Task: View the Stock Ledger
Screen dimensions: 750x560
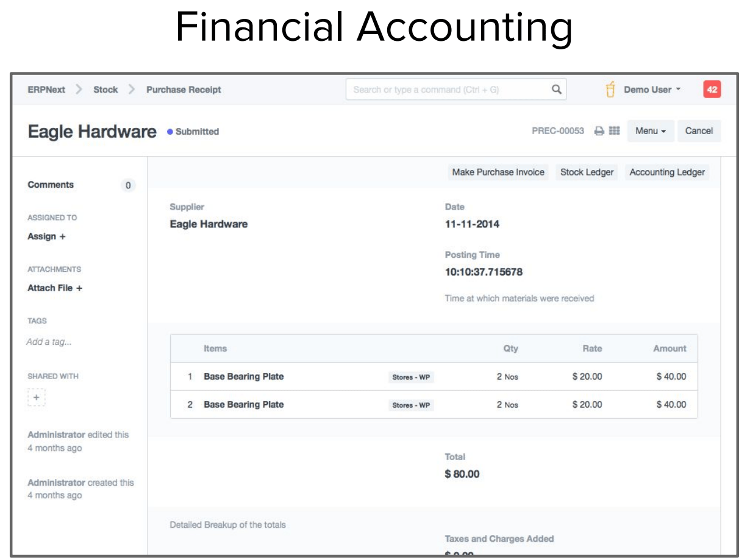Action: pos(587,172)
